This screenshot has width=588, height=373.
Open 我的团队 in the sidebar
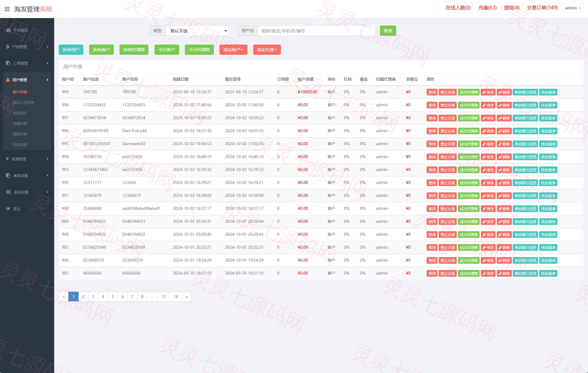coord(20,113)
